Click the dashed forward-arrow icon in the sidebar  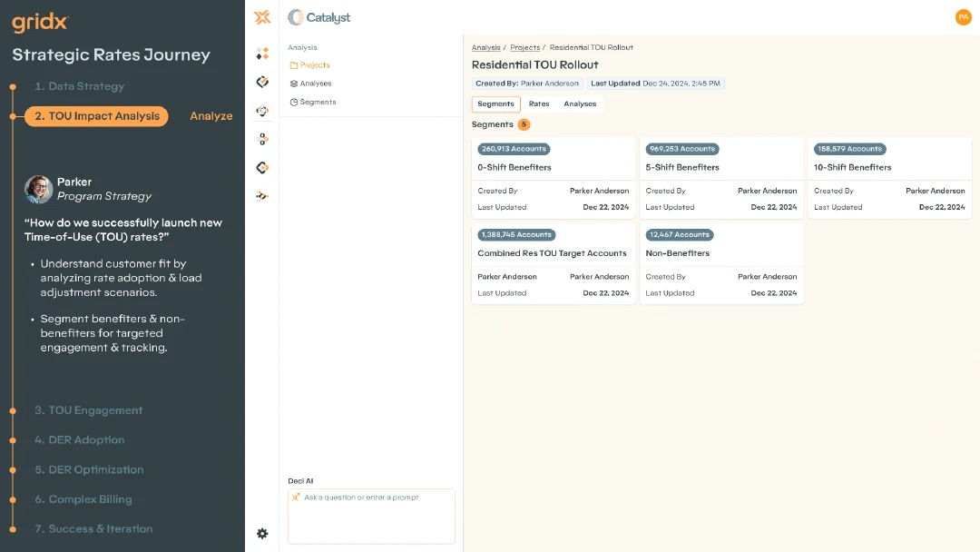coord(262,196)
